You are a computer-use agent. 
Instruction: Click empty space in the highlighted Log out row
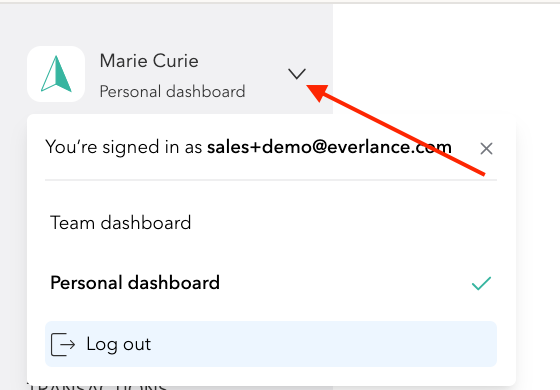pos(321,344)
